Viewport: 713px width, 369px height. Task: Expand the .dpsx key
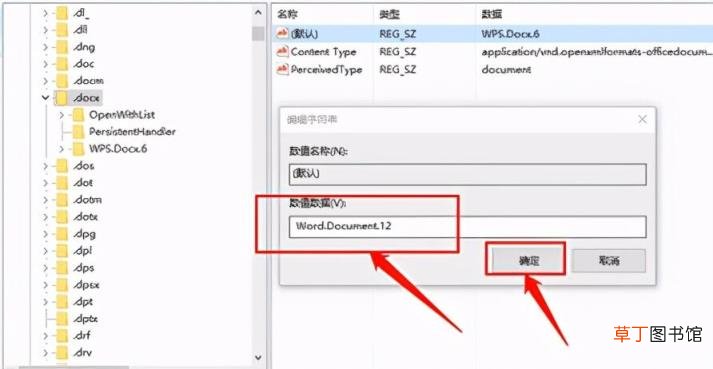(x=45, y=285)
